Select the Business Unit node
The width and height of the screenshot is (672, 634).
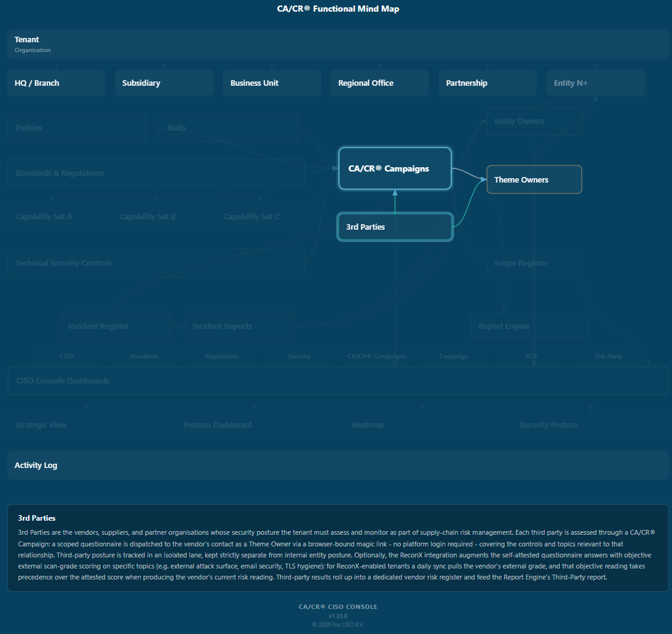[x=272, y=83]
